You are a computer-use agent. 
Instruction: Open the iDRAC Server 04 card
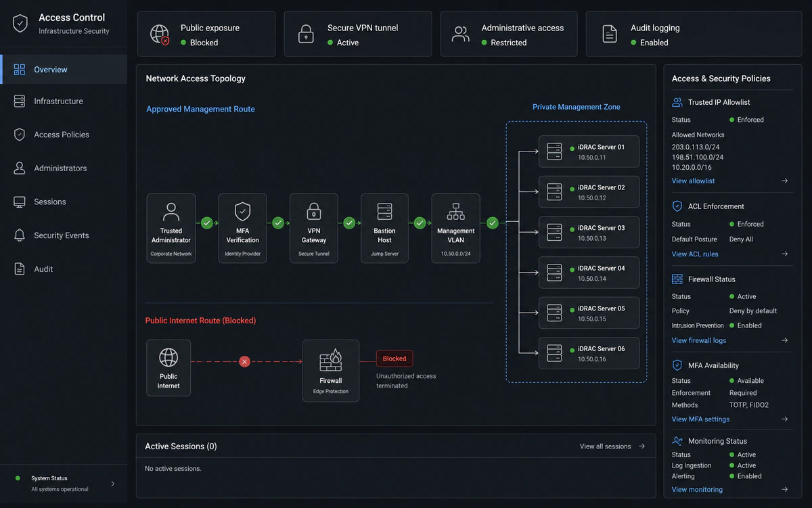(x=589, y=273)
